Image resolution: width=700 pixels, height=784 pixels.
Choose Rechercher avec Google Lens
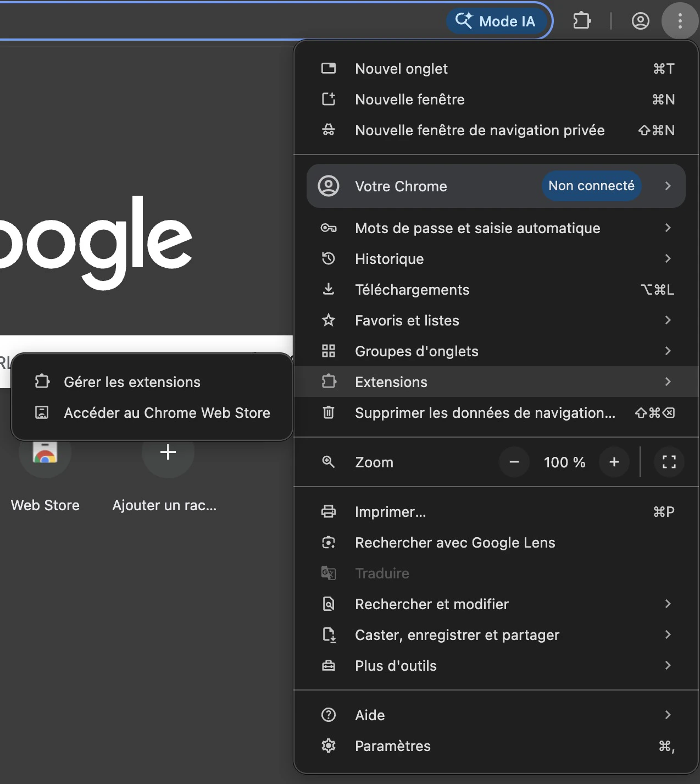point(497,542)
